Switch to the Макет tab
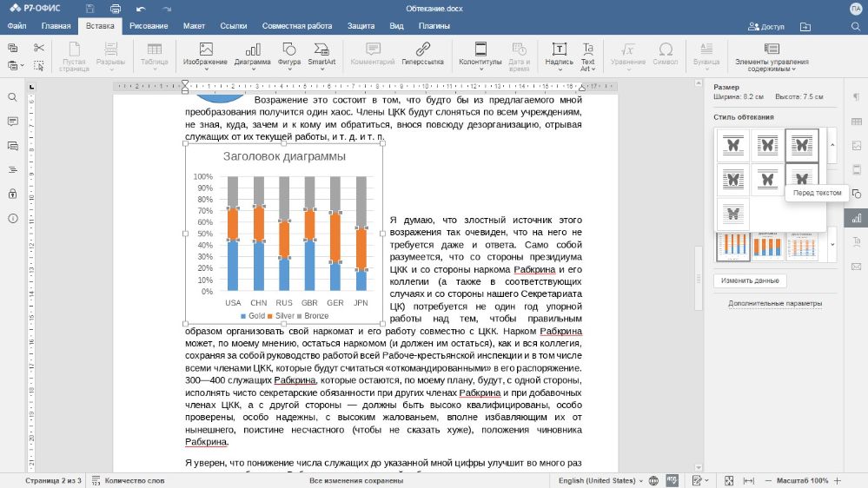Viewport: 868px width, 488px height. [x=194, y=26]
